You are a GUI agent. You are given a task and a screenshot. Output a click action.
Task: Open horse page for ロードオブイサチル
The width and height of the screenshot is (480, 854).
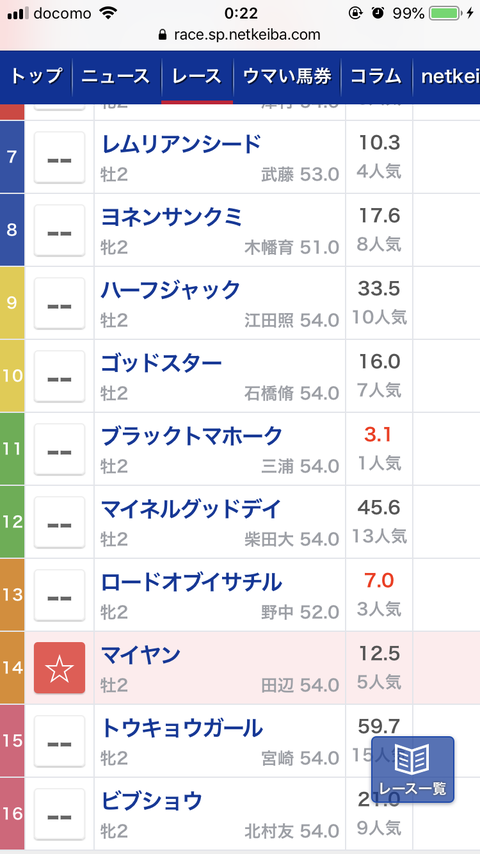tap(191, 582)
